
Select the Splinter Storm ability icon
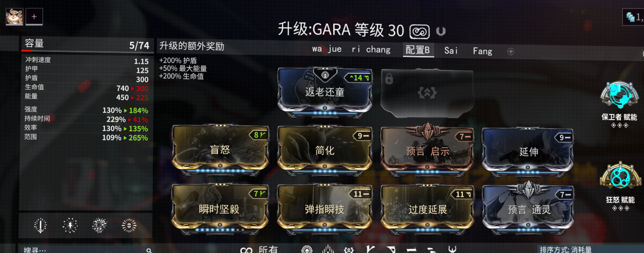click(70, 225)
